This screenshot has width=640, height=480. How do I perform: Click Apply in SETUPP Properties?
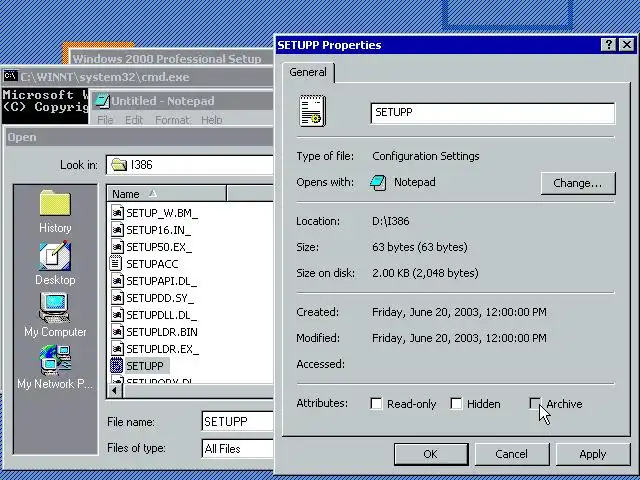click(x=592, y=454)
